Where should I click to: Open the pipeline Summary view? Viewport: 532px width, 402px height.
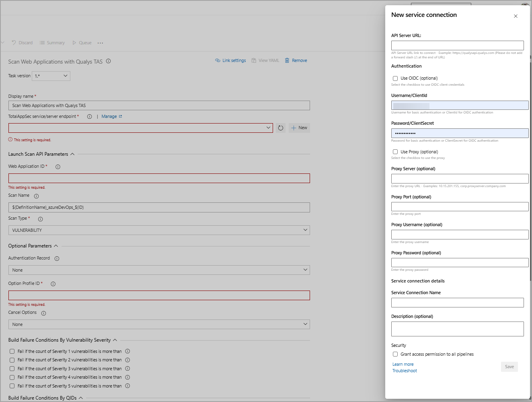point(52,43)
